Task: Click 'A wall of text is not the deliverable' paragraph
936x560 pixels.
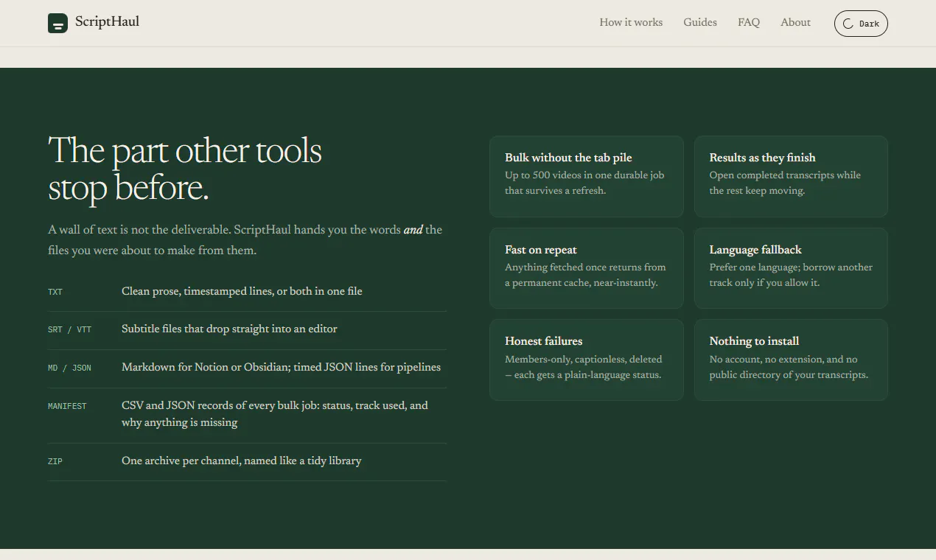Action: [245, 240]
